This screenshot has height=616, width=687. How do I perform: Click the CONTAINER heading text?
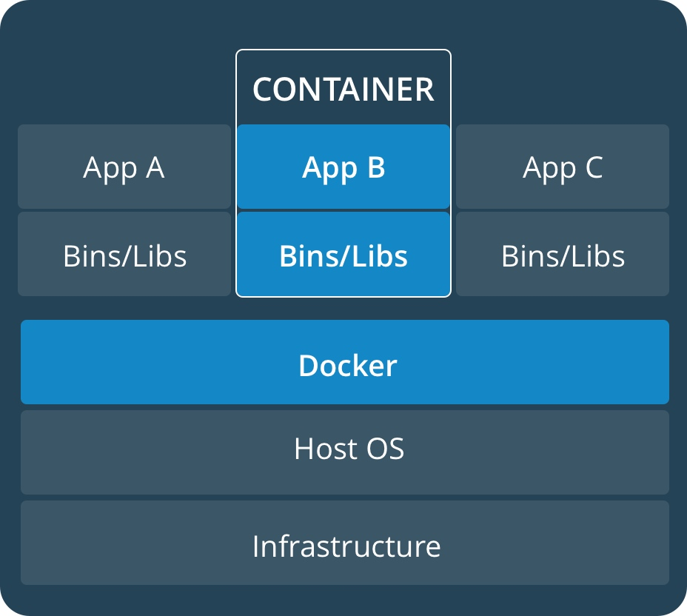click(343, 90)
